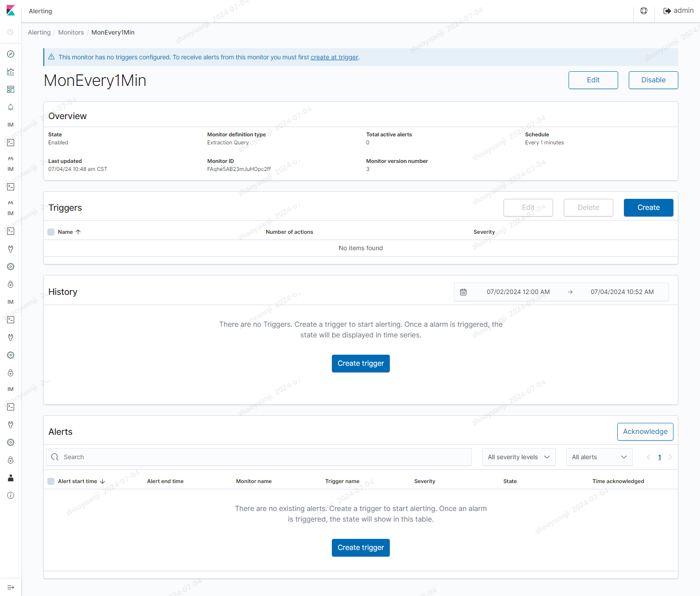The width and height of the screenshot is (700, 596).
Task: Go to previous alerts page
Action: point(649,457)
